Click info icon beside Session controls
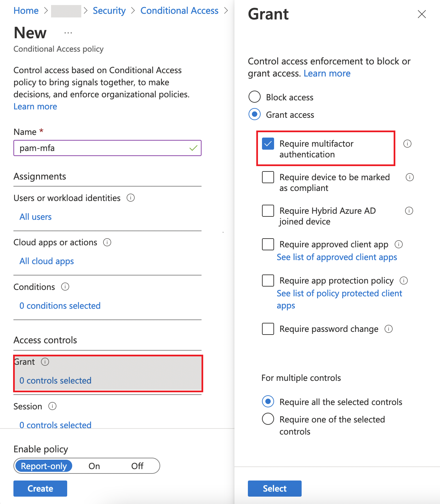The image size is (440, 504). pyautogui.click(x=52, y=406)
